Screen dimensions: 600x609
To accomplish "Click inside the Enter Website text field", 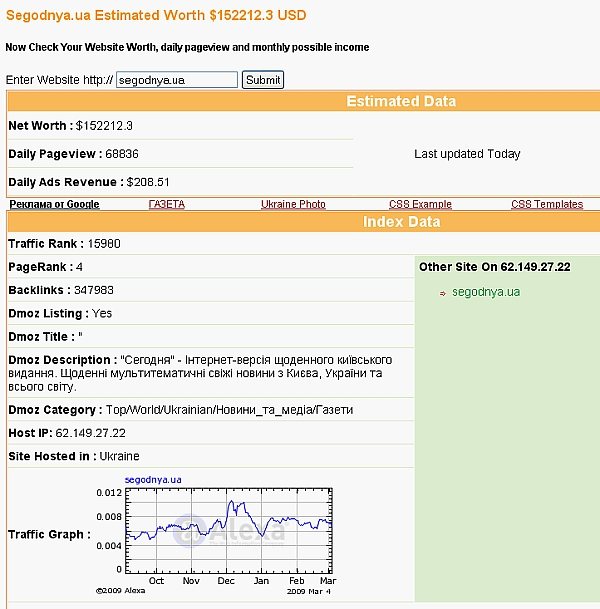I will [x=176, y=80].
